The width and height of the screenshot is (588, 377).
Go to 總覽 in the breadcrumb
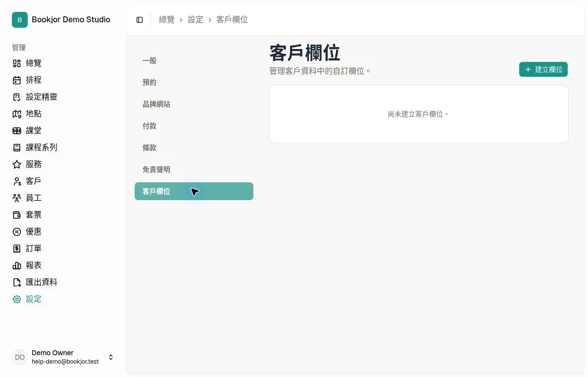coord(167,19)
